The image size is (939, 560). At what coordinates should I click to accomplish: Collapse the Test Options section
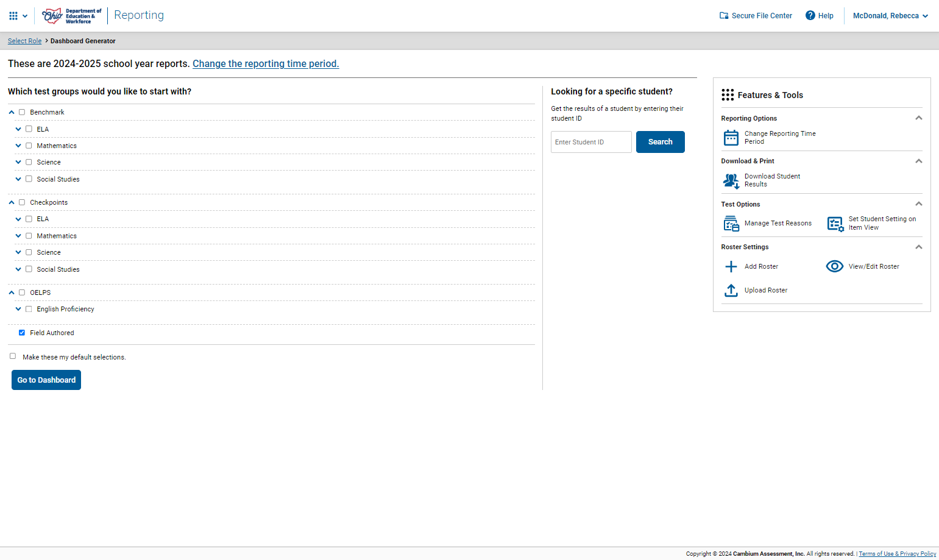(919, 204)
